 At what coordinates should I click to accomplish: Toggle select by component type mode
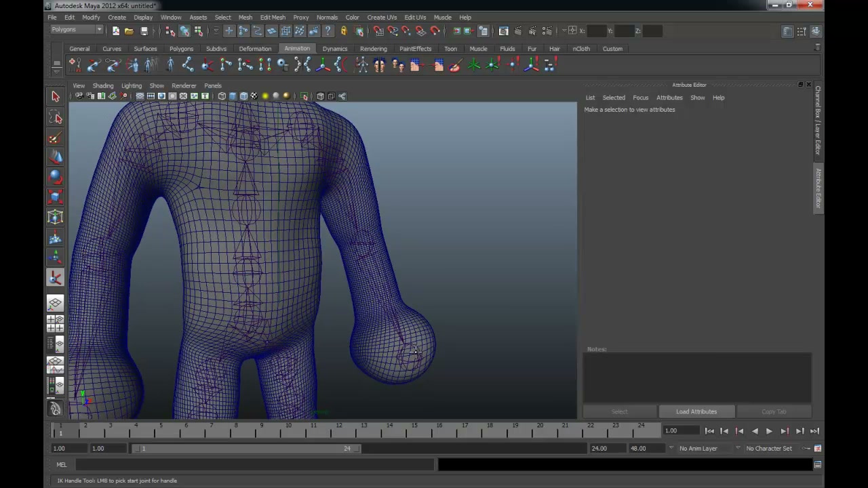pyautogui.click(x=199, y=30)
